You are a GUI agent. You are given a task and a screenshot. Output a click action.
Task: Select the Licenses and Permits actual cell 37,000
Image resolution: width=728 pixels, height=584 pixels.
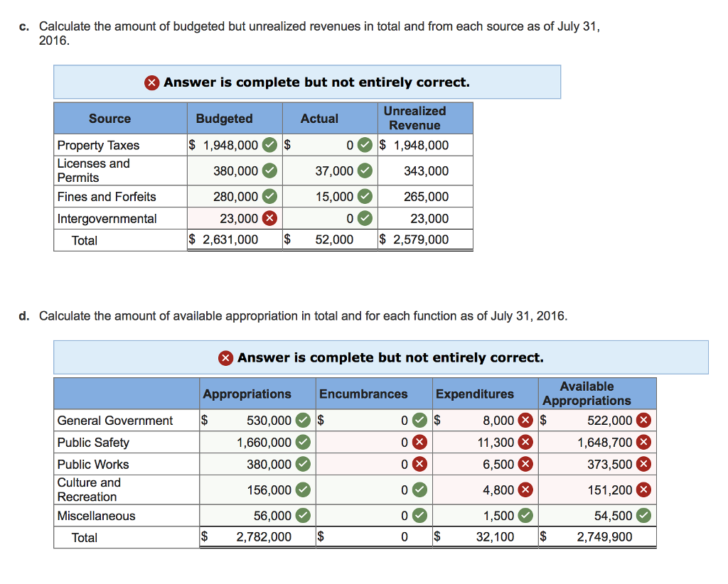[330, 171]
